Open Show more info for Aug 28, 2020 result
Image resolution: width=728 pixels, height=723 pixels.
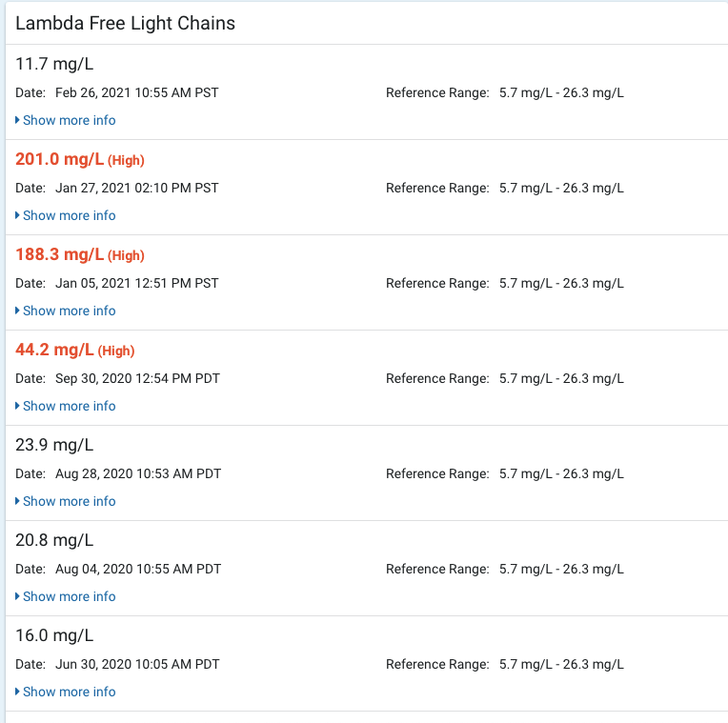click(69, 501)
